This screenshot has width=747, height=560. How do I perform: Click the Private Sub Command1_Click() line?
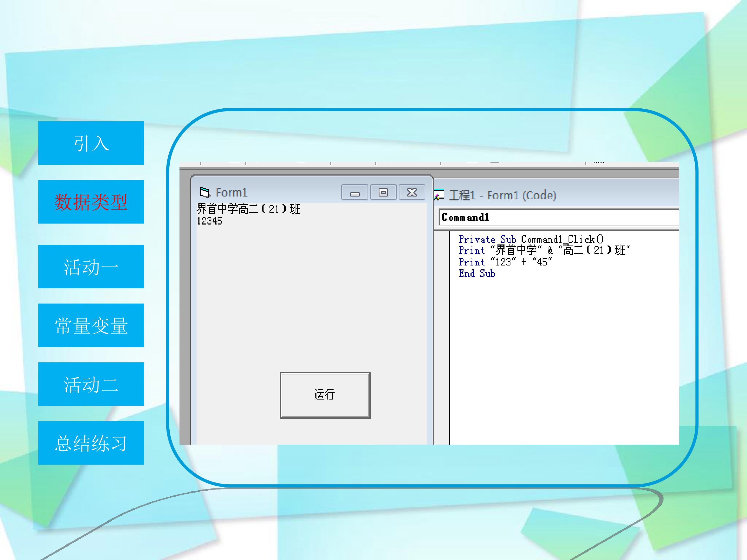(x=531, y=239)
